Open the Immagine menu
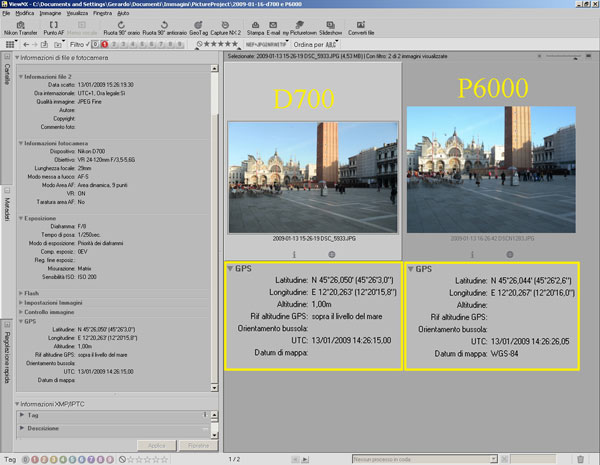Screen dimensions: 600x465 pyautogui.click(x=50, y=13)
